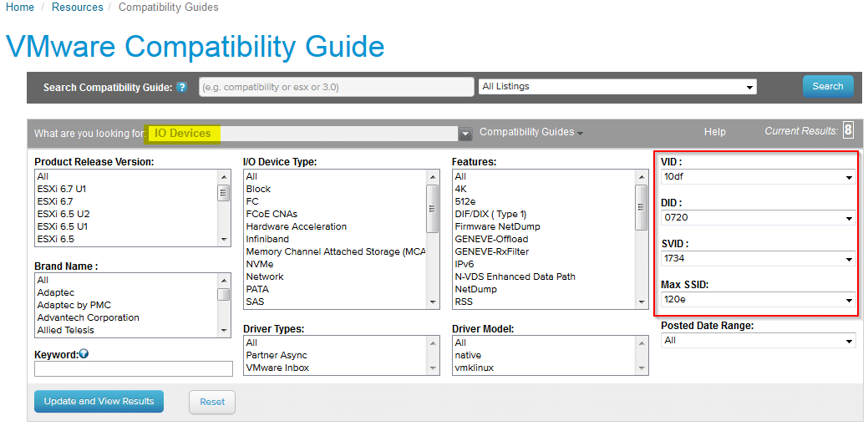The width and height of the screenshot is (868, 426).
Task: Select RSS feature
Action: coord(464,302)
